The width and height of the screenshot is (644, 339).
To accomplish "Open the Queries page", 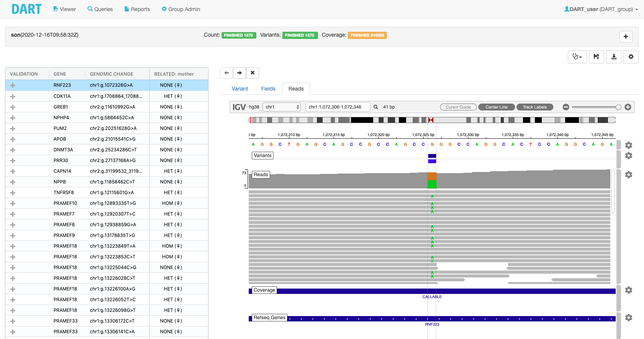I will (100, 9).
